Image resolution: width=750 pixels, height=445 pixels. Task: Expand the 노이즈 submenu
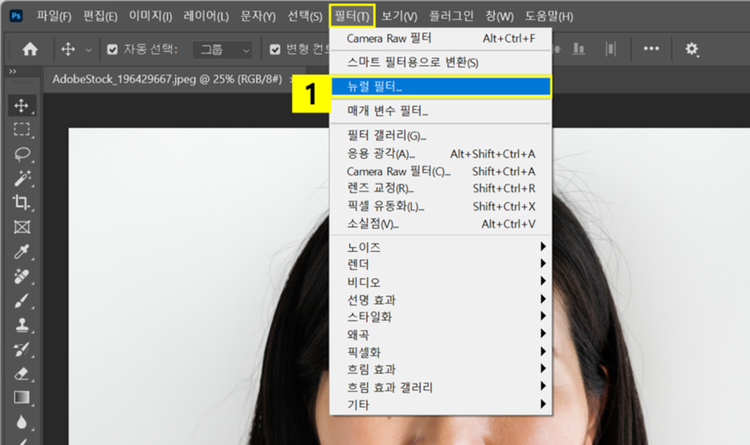coord(441,247)
